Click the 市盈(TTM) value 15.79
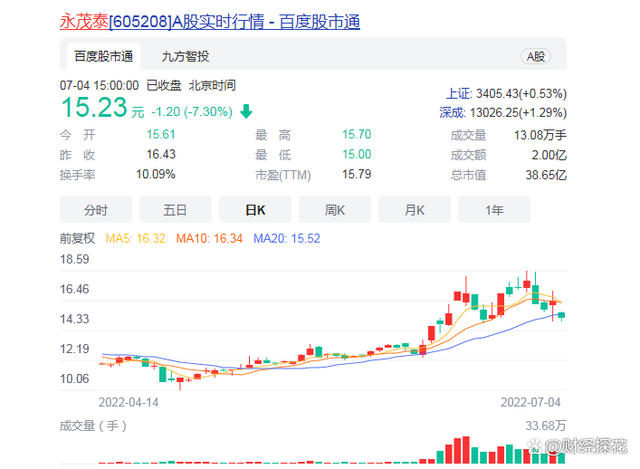The image size is (640, 469). (357, 174)
